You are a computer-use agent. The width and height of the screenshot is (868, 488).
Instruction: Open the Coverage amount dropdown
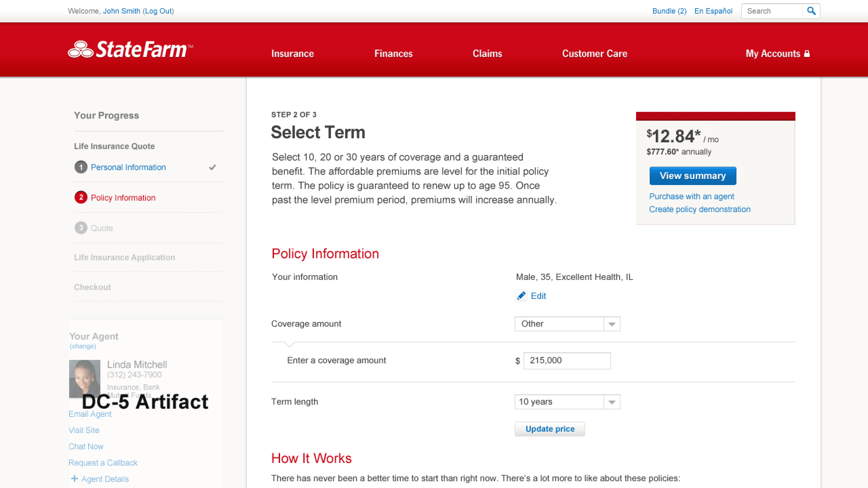tap(567, 324)
